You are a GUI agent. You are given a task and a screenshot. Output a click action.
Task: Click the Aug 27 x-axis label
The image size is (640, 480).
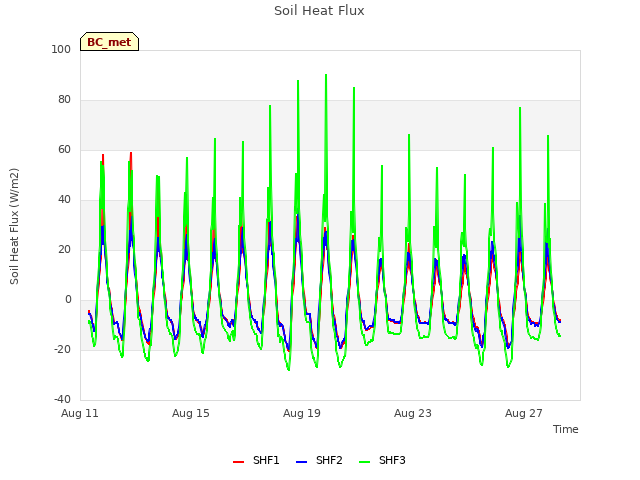pyautogui.click(x=524, y=413)
